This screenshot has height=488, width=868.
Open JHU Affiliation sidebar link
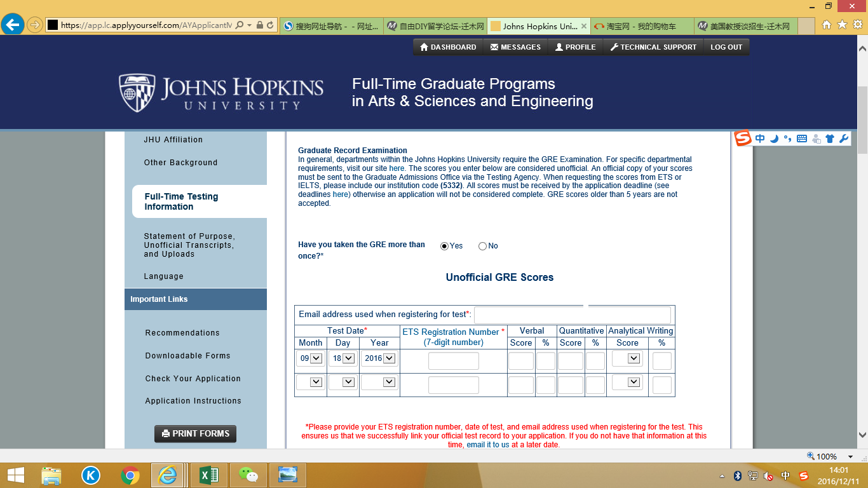tap(173, 140)
